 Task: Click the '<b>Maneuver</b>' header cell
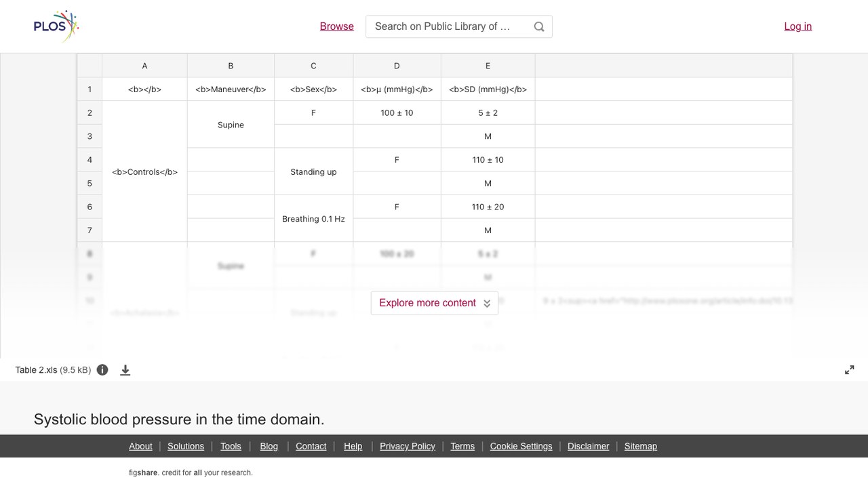231,89
